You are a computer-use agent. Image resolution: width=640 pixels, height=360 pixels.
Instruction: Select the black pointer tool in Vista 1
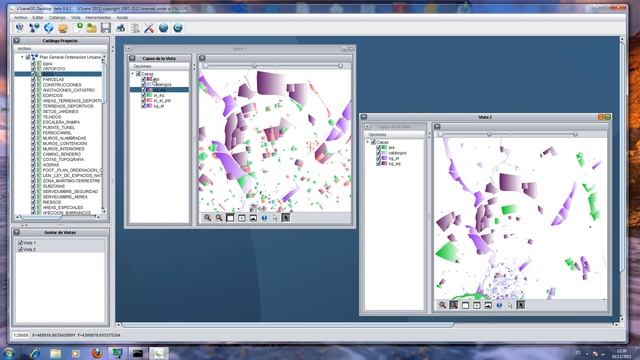click(286, 218)
